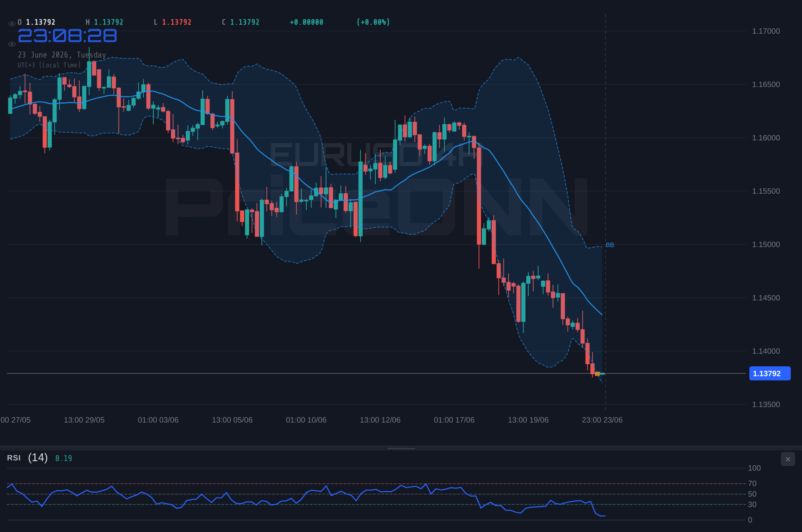Click the RSI scale label 100
The width and height of the screenshot is (802, 532).
(754, 468)
